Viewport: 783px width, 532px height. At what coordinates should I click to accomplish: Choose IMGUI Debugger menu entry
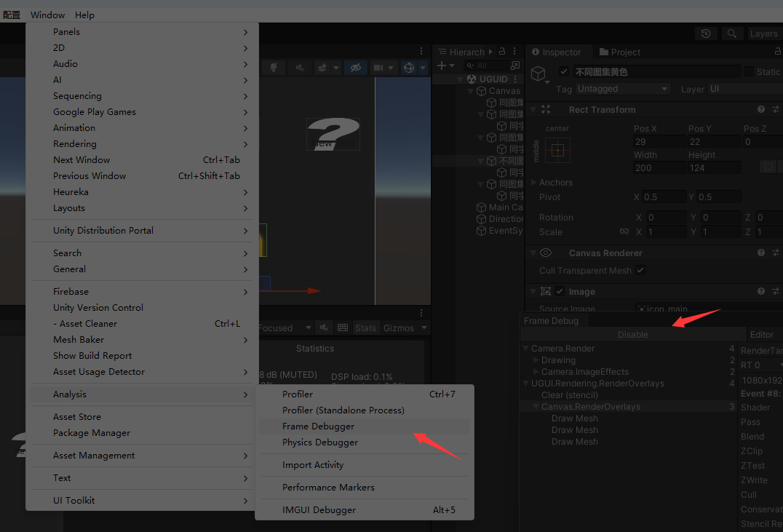click(365, 509)
